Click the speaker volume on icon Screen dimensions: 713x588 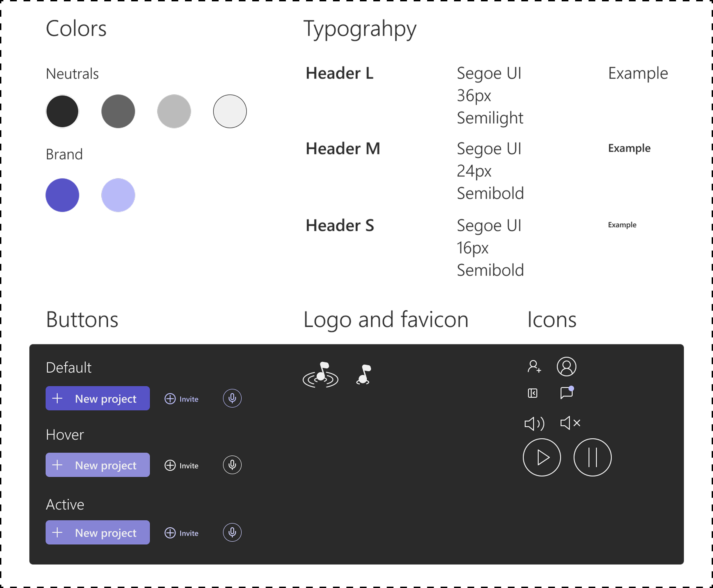534,423
